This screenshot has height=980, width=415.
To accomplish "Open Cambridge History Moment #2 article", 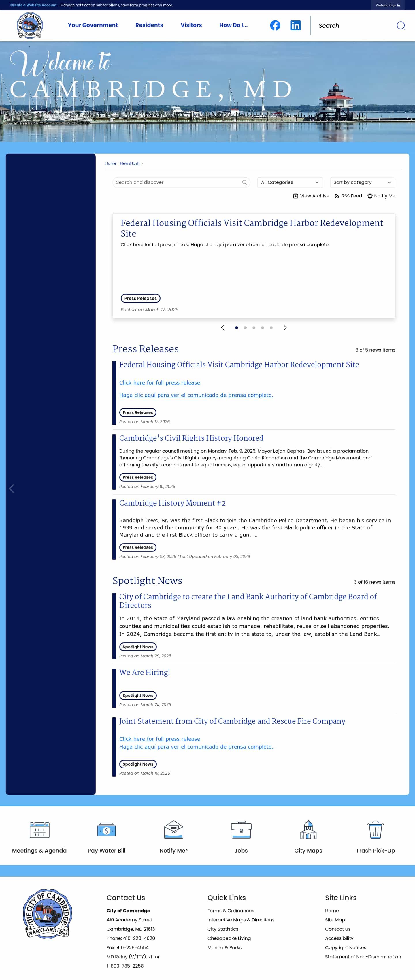I will (x=172, y=503).
